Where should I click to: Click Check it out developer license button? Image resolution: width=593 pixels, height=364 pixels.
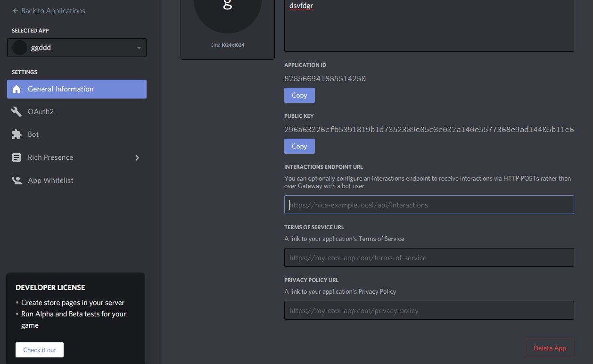[40, 350]
